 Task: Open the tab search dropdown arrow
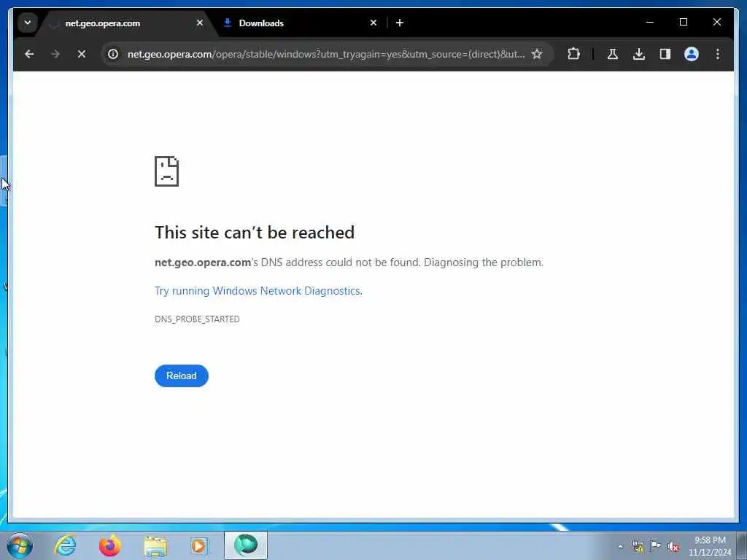click(x=28, y=23)
